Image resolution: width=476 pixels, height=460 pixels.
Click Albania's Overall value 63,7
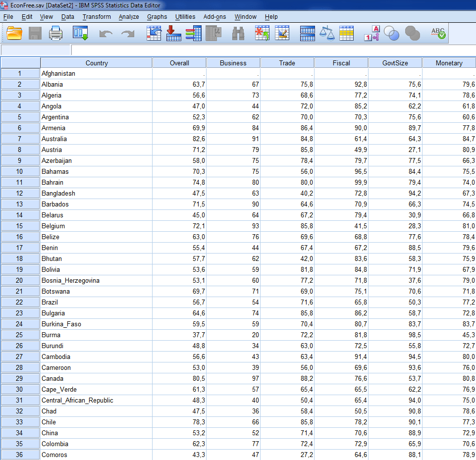point(179,84)
